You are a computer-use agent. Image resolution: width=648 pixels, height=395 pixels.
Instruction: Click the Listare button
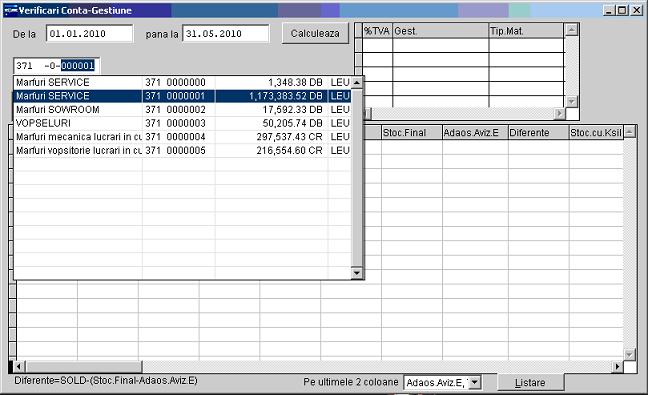pos(530,383)
